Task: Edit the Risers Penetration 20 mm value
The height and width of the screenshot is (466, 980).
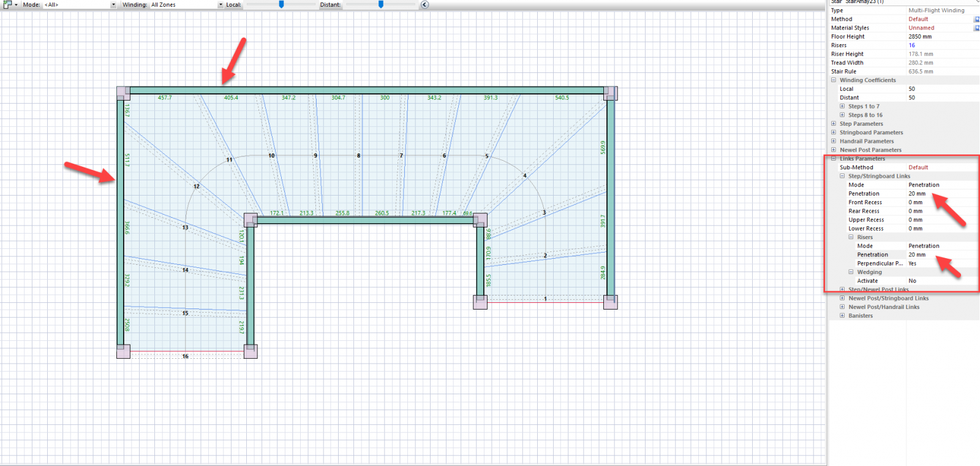Action: pyautogui.click(x=917, y=254)
